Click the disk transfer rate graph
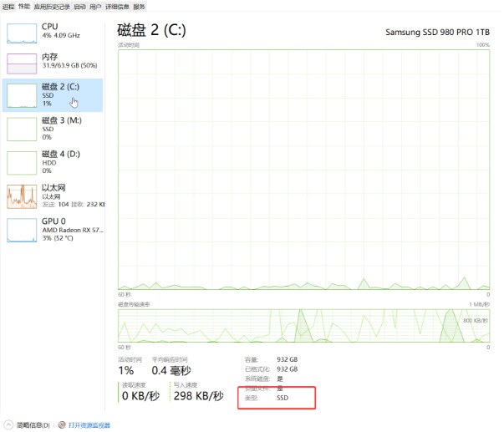 [303, 324]
